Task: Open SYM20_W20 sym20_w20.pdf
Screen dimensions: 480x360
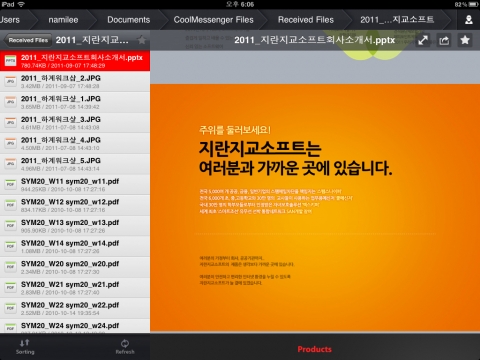Action: click(x=75, y=267)
